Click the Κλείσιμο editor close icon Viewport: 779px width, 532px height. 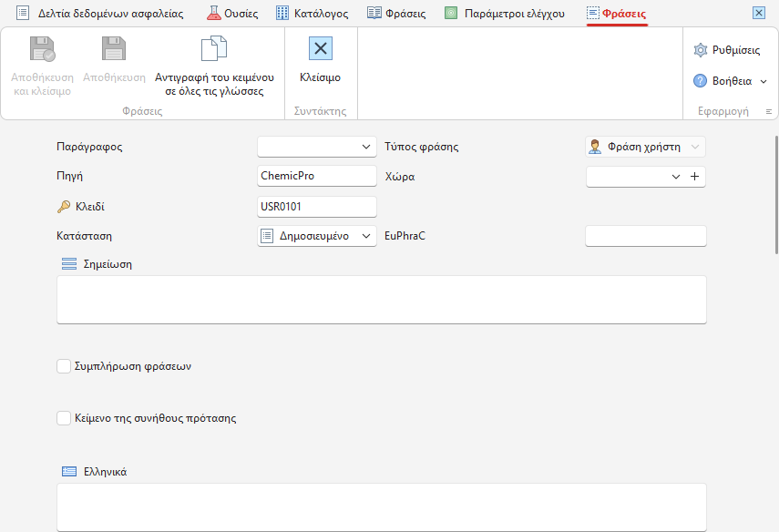point(321,48)
